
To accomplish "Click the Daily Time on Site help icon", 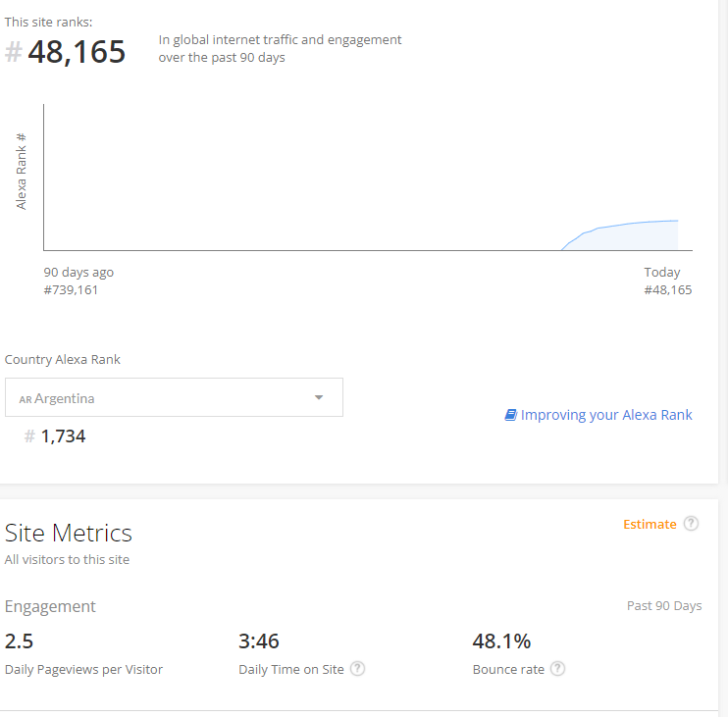I will click(x=358, y=669).
